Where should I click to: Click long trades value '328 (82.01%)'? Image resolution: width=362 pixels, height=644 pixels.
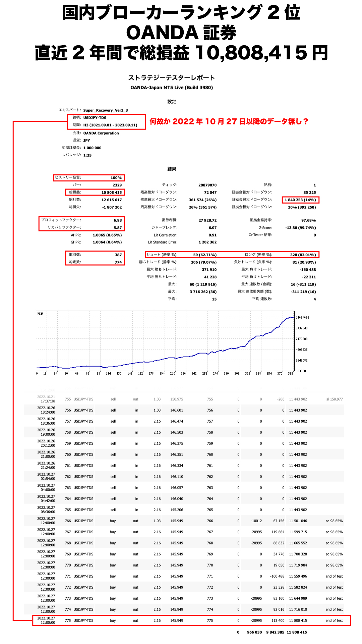coord(303,255)
